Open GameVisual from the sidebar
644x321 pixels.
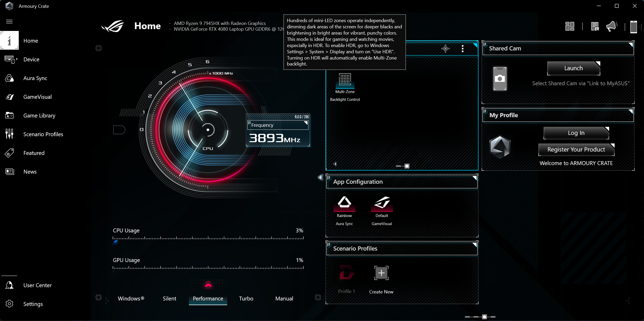37,97
